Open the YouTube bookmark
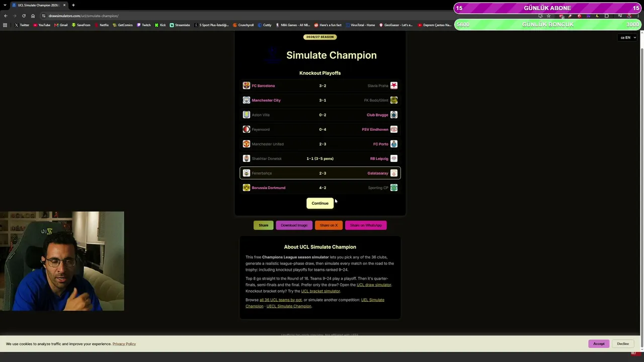The width and height of the screenshot is (644, 362). pyautogui.click(x=42, y=25)
